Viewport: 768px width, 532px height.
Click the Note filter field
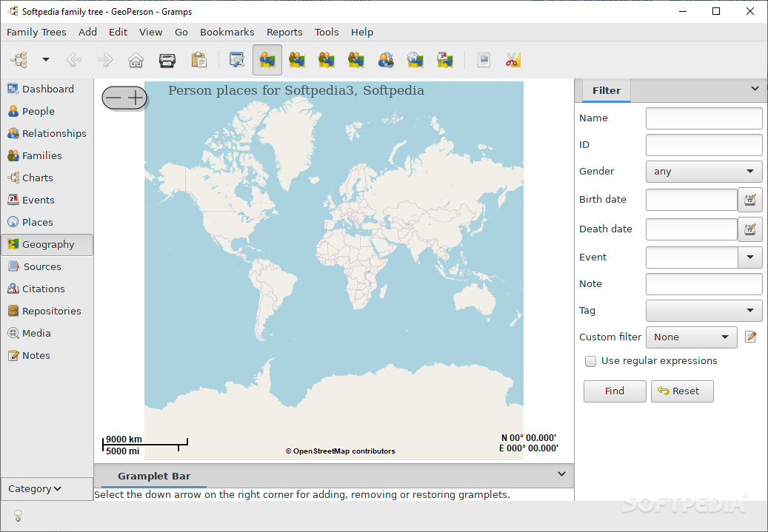tap(704, 284)
